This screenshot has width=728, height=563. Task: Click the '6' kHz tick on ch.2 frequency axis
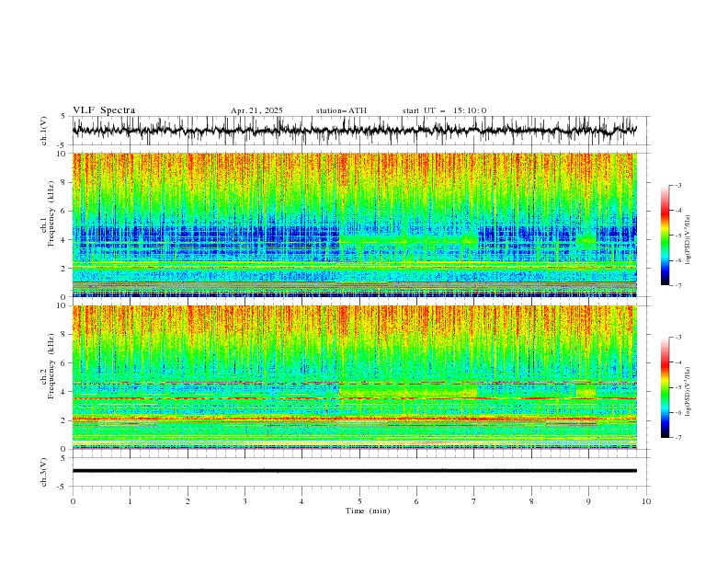[x=64, y=363]
